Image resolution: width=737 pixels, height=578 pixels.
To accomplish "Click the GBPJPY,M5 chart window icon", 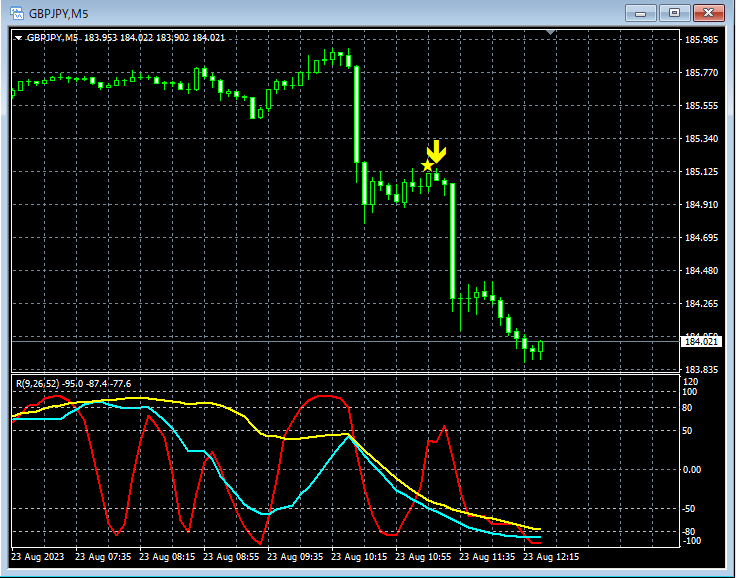I will [x=17, y=13].
